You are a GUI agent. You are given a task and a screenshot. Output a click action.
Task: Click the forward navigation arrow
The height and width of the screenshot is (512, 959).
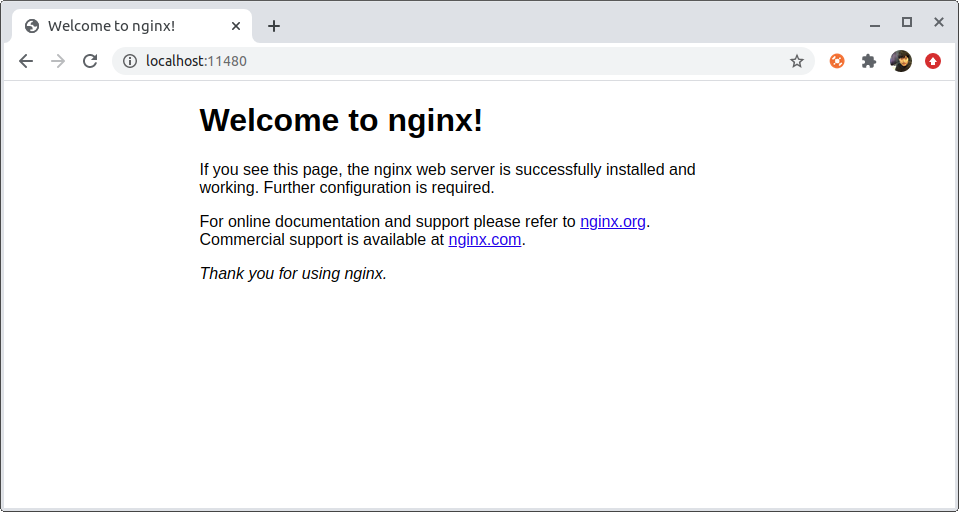(58, 61)
